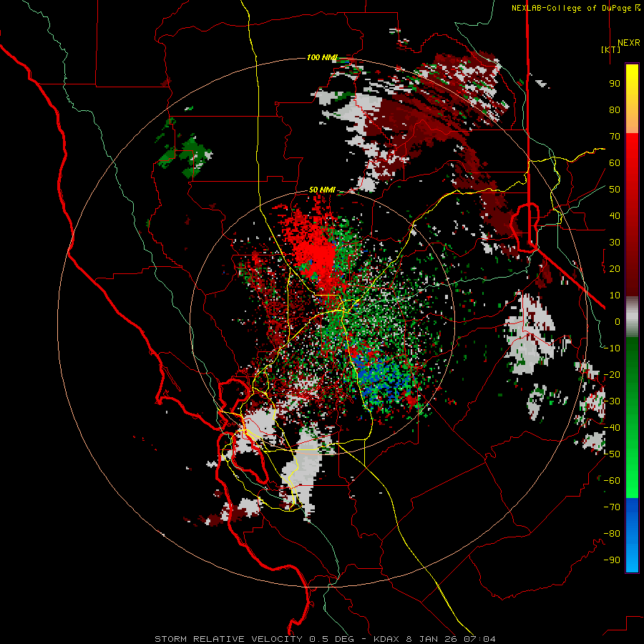Click the 50 value on the velocity scale
Viewport: 644px width, 644px height.
615,190
